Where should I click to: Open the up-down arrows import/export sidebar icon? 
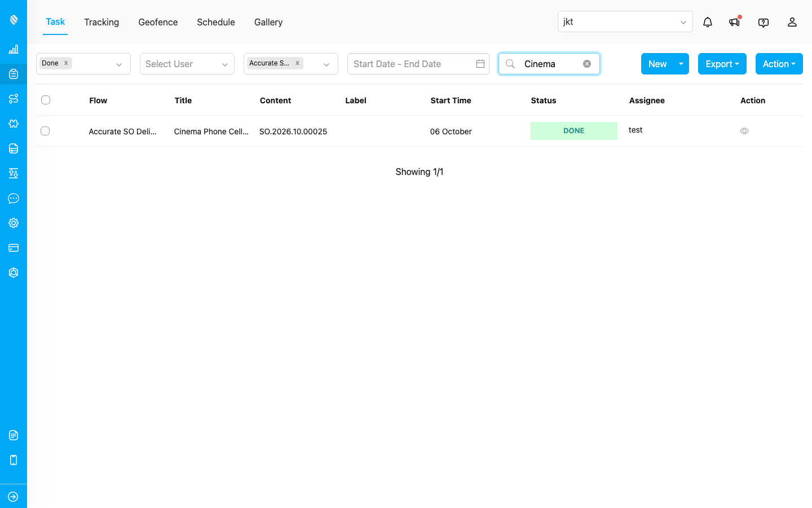tap(14, 173)
